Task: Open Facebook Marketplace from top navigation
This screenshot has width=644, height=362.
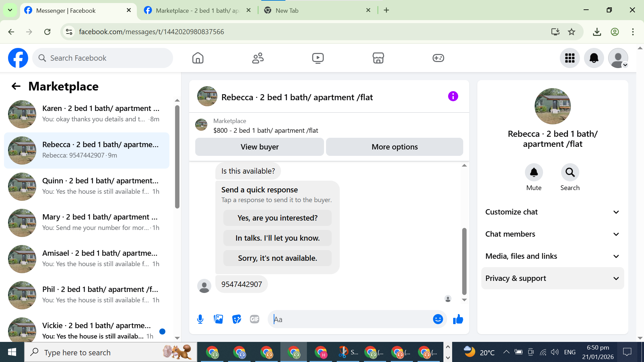Action: click(378, 58)
